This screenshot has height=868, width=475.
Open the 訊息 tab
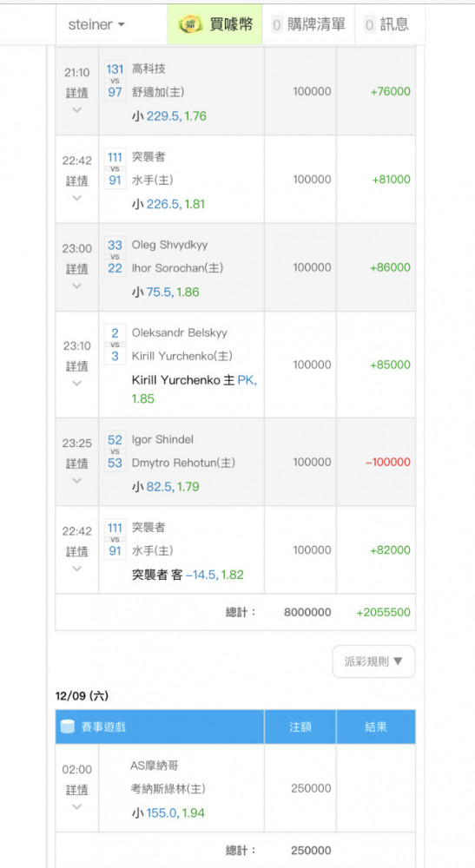coord(387,24)
